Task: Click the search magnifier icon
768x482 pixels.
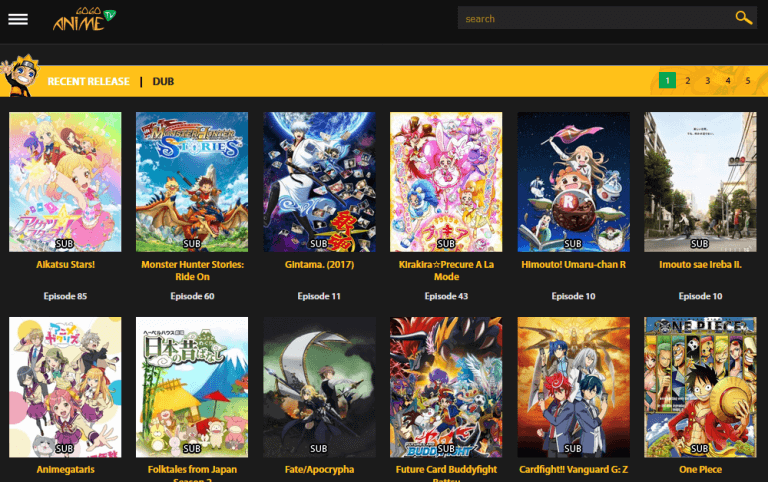Action: coord(744,18)
